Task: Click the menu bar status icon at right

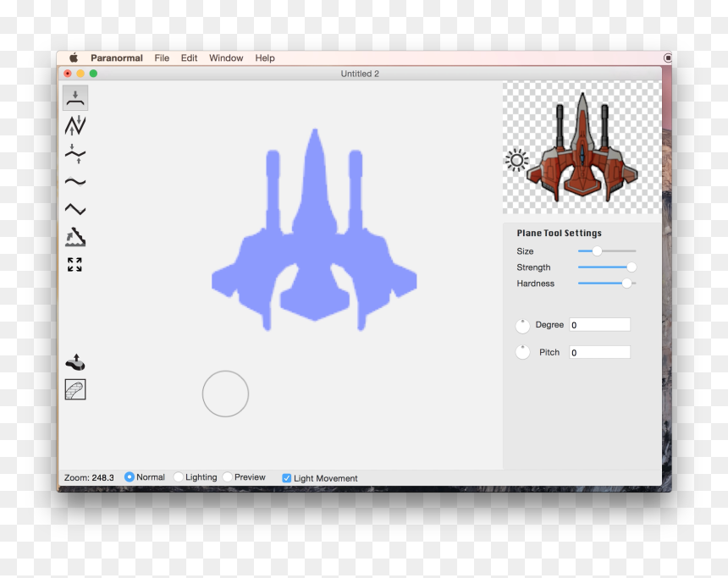Action: [x=668, y=58]
